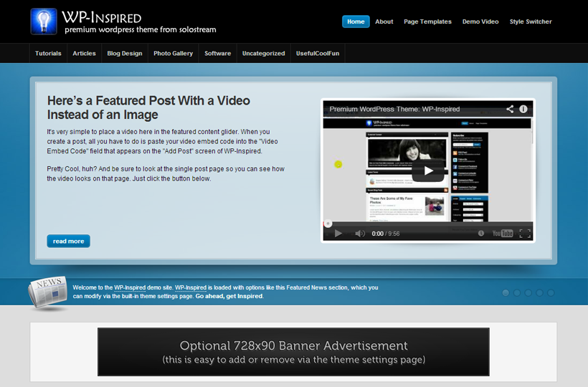Open the Blog Design category
The width and height of the screenshot is (588, 387).
point(125,53)
